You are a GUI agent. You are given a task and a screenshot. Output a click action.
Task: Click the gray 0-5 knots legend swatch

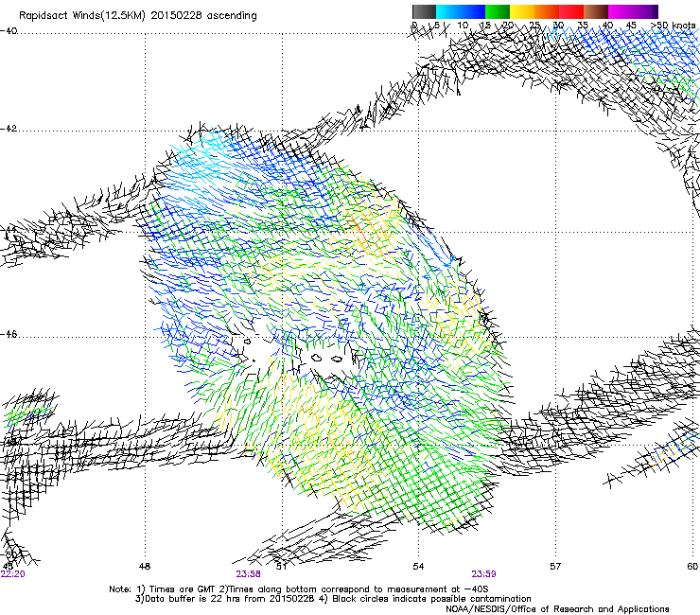point(424,11)
